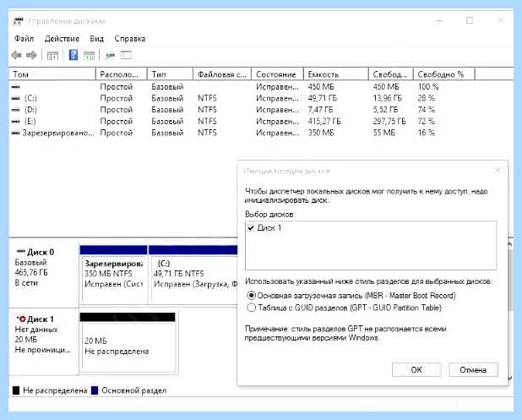
Task: Click the Не проиници... status under Диск 1
Action: point(43,350)
